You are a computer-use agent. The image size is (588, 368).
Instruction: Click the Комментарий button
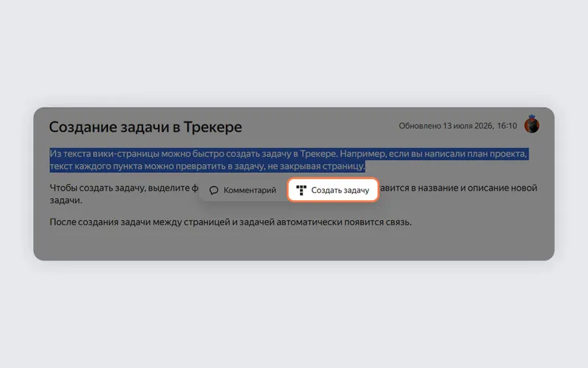click(x=243, y=191)
